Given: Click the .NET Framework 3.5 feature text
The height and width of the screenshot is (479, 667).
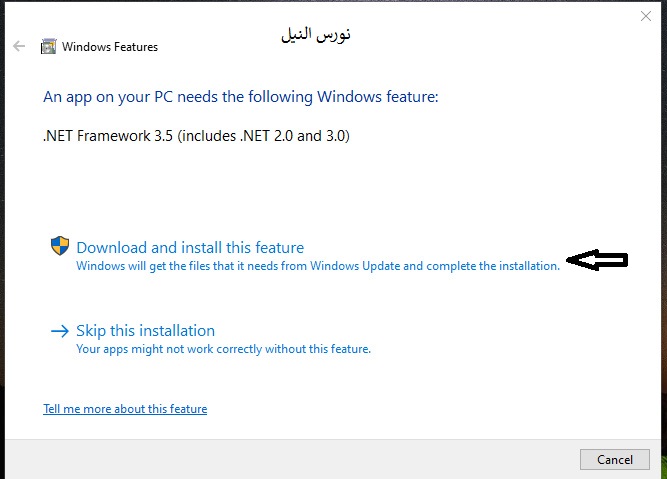Looking at the screenshot, I should (196, 135).
